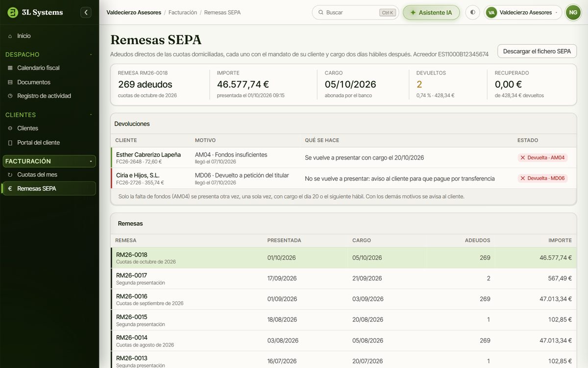
Task: Go to Calendario fiscal
Action: 49,68
